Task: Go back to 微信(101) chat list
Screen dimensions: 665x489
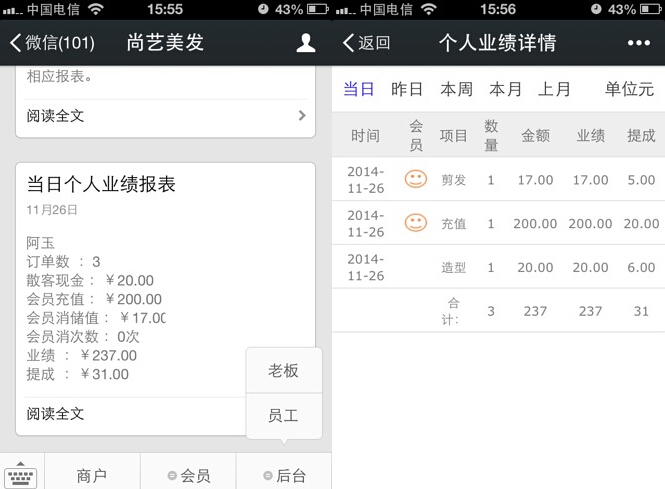Action: [x=52, y=43]
